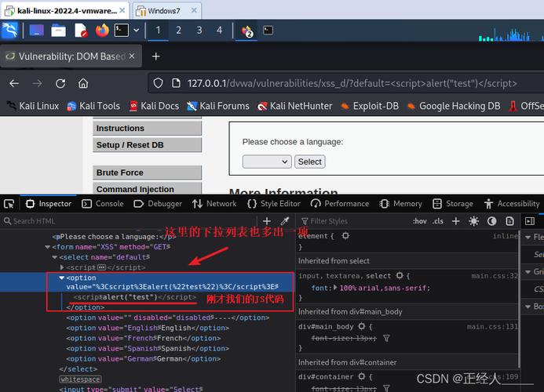Expand the font shorthand property

[335, 288]
